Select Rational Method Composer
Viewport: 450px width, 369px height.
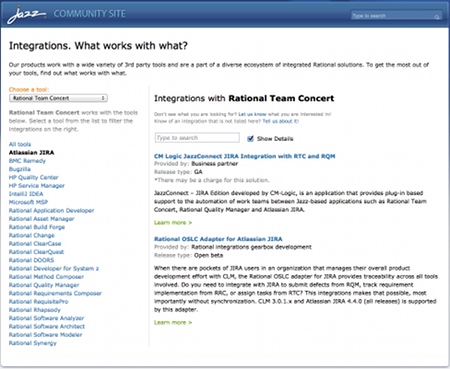(x=46, y=277)
